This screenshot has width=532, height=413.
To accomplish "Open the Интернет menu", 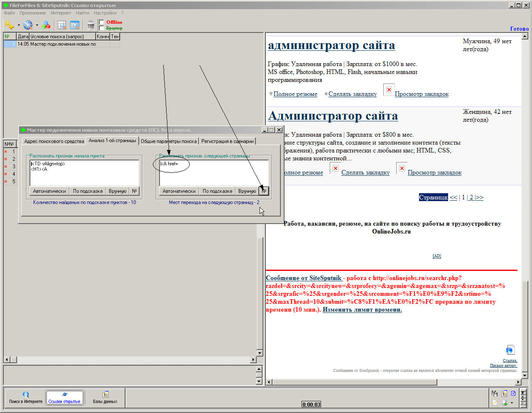I will coord(61,13).
